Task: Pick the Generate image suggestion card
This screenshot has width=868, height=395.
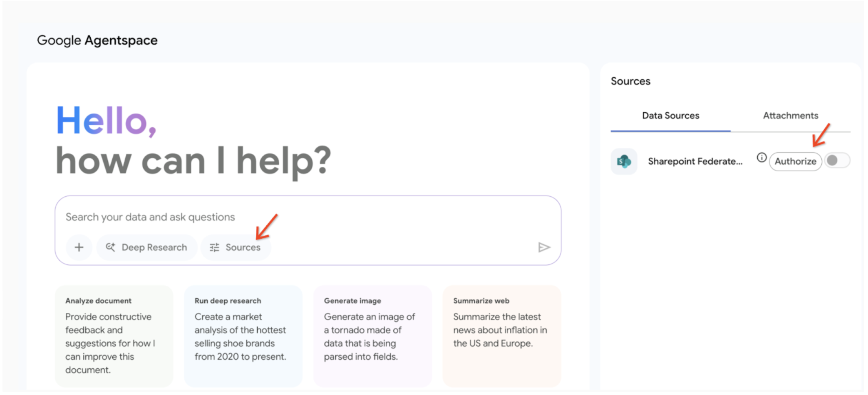Action: coord(372,335)
